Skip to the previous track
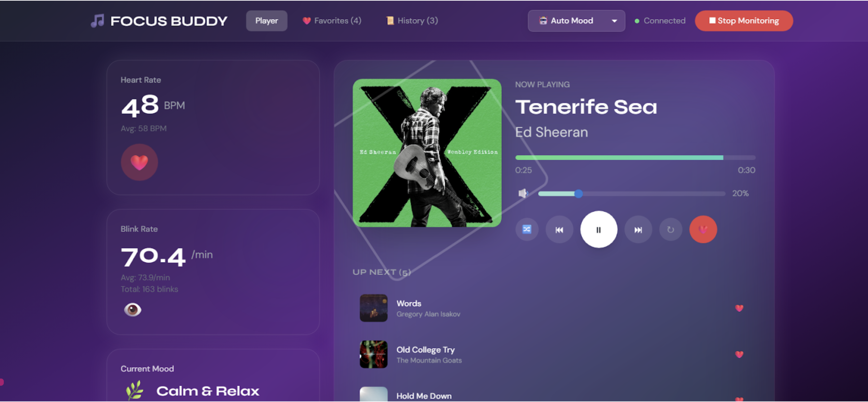The height and width of the screenshot is (402, 868). 559,229
